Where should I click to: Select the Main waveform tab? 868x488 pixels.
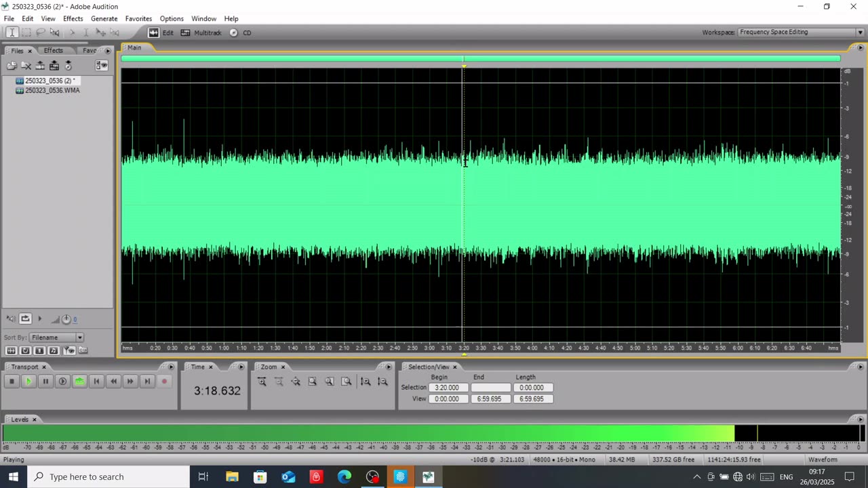134,47
